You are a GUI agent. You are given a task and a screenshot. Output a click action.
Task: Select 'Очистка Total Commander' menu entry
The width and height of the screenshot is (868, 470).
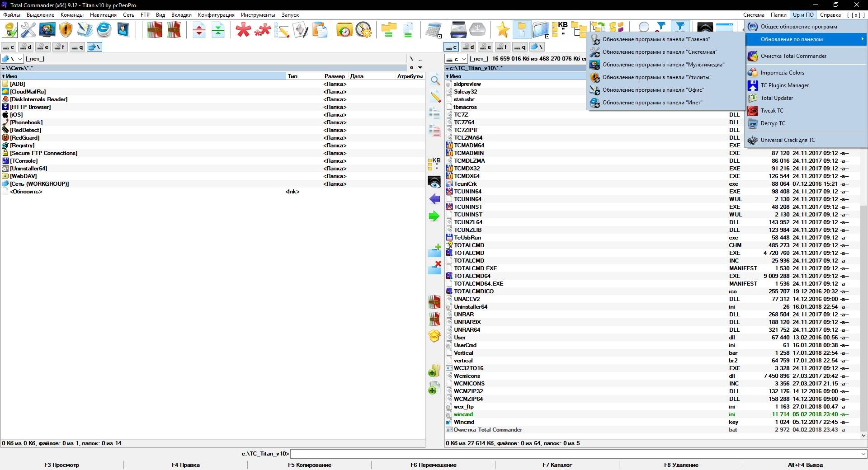pyautogui.click(x=806, y=56)
